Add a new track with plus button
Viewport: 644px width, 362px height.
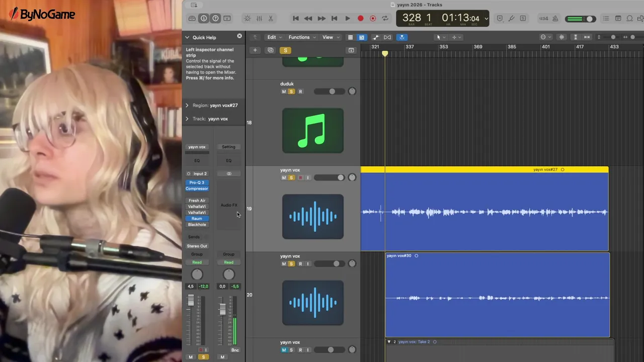pos(255,50)
